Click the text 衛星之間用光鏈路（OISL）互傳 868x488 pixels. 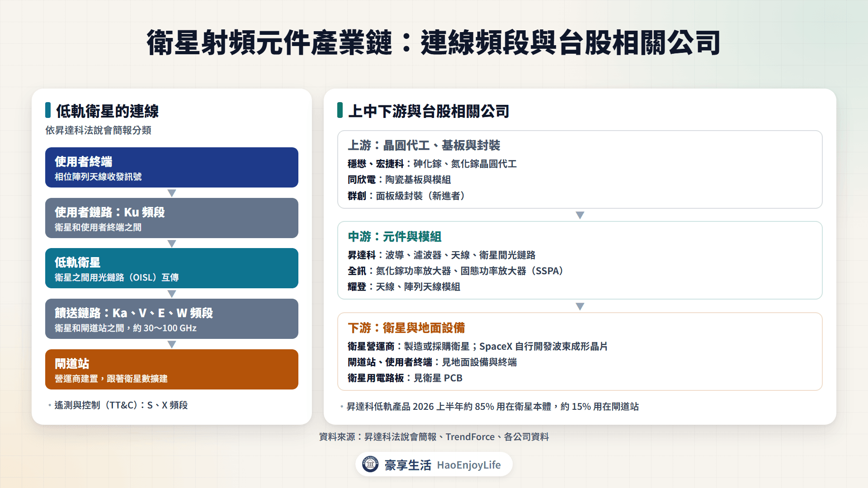[x=117, y=277]
